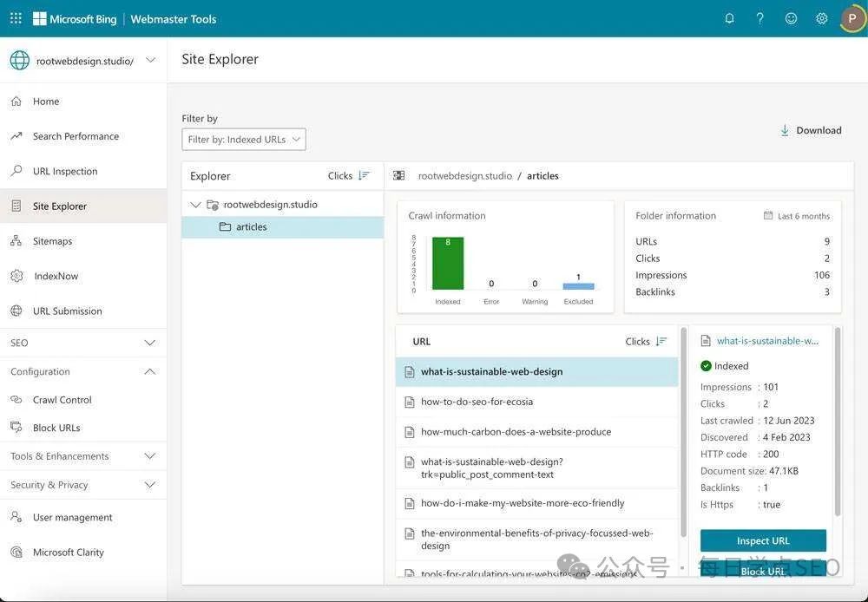
Task: Collapse the rootwebdesign.studio tree node
Action: [x=195, y=205]
